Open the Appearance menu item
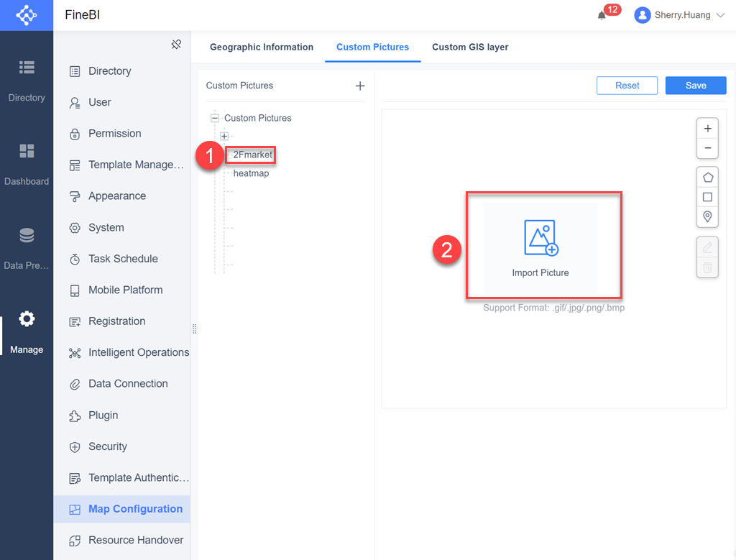Image resolution: width=736 pixels, height=560 pixels. point(122,196)
